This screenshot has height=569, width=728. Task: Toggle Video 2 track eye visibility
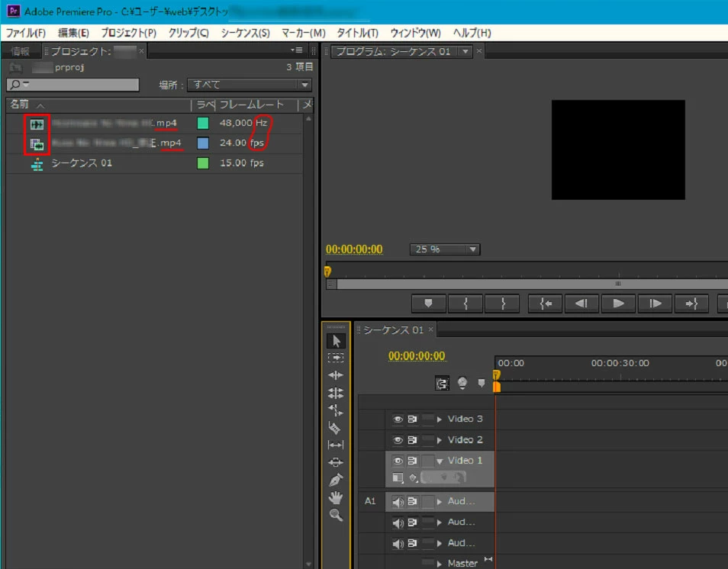pyautogui.click(x=398, y=440)
